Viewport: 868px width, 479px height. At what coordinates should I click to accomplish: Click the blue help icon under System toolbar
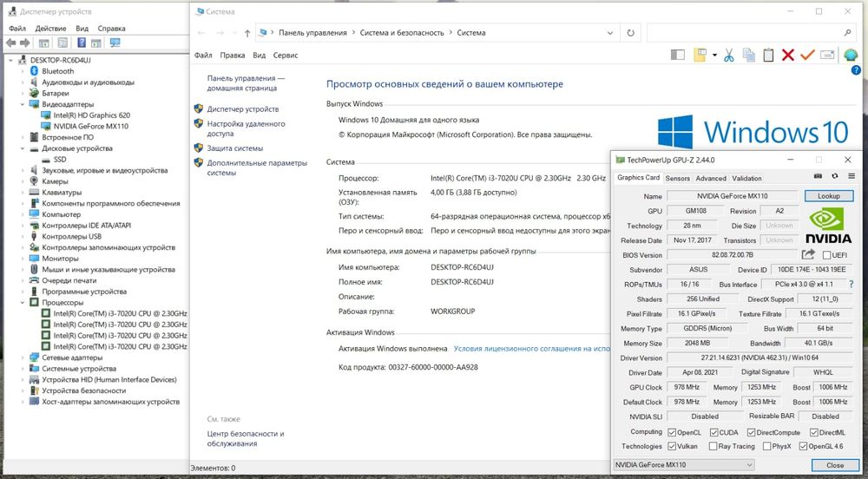pyautogui.click(x=856, y=70)
